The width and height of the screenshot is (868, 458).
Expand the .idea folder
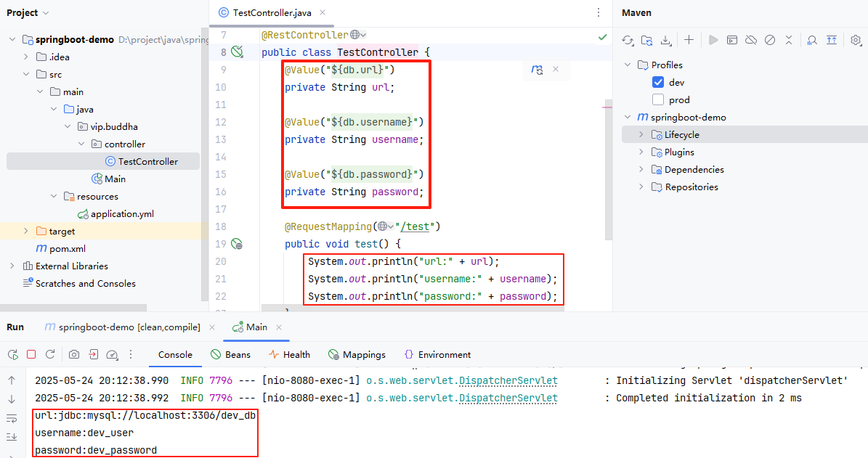26,57
